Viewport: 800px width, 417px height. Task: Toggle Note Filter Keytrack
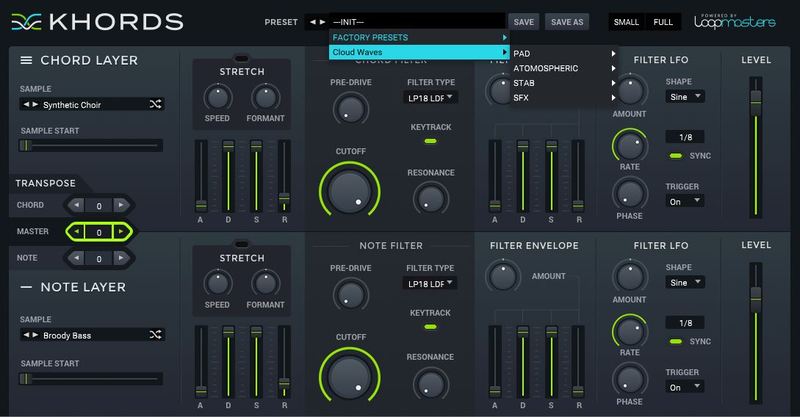click(431, 327)
